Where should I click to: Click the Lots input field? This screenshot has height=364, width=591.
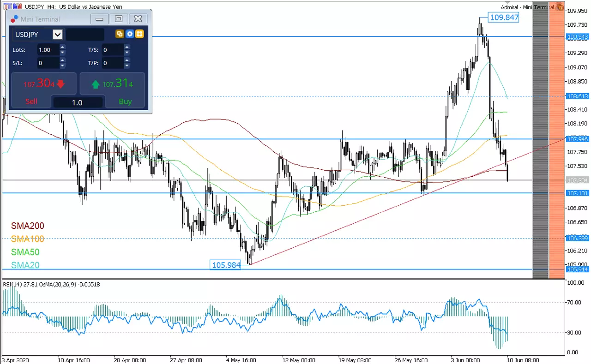(48, 50)
